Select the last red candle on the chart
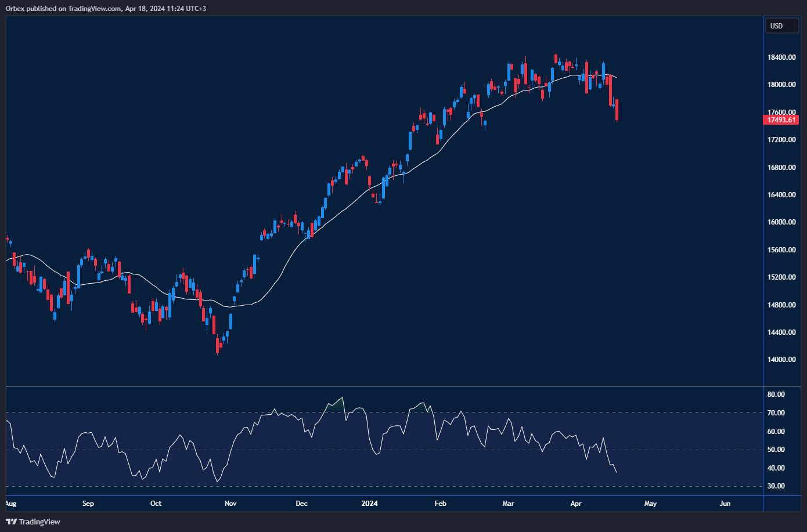 pos(617,110)
